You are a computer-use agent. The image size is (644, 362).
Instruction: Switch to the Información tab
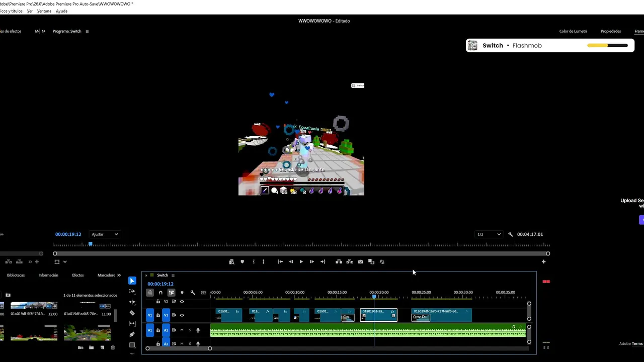[48, 276]
